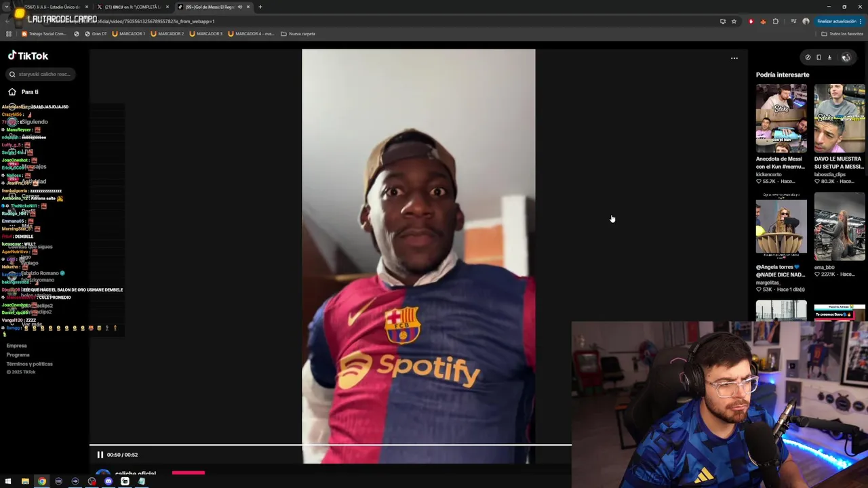This screenshot has height=488, width=868.
Task: Open DAVO LE MUESTRA SU SETUP video thumbnail
Action: [x=840, y=118]
